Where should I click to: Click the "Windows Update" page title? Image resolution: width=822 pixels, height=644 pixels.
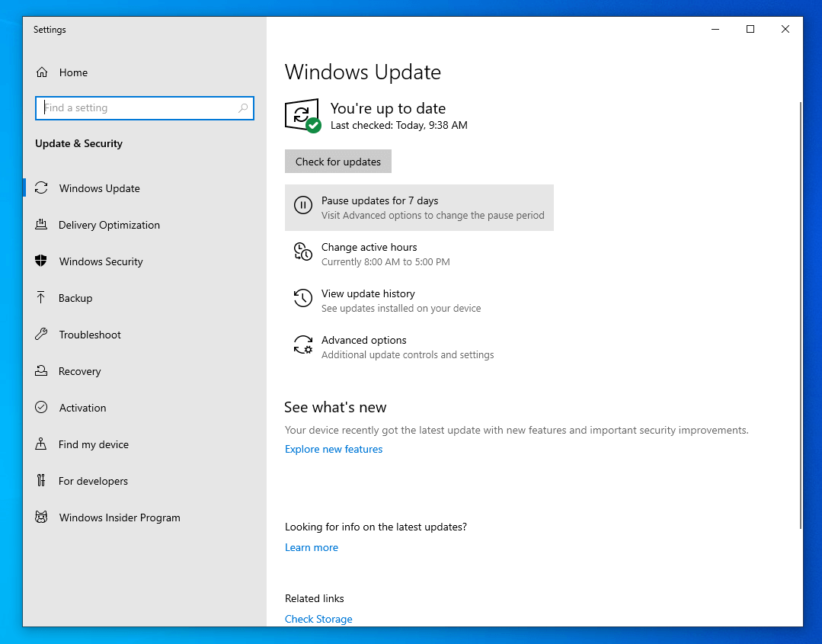point(363,72)
